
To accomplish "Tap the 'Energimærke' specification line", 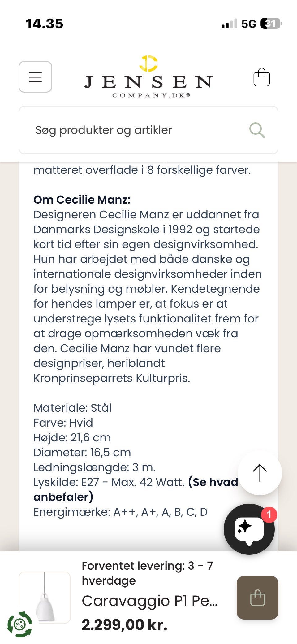I will pos(120,512).
